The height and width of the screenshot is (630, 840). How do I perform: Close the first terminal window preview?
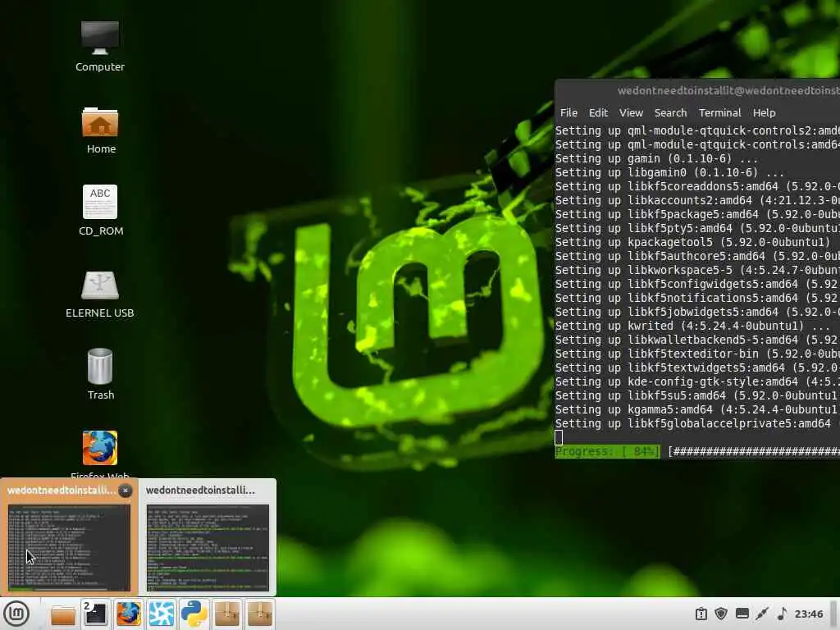pos(126,491)
